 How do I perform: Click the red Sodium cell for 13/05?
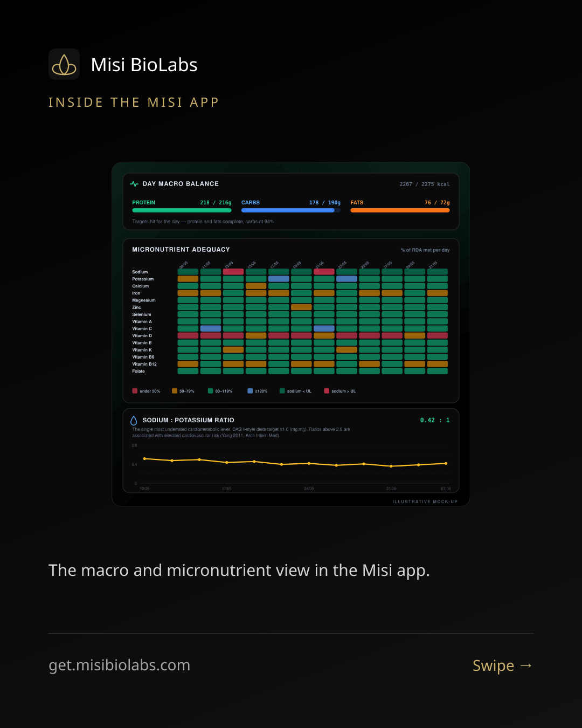[x=233, y=272]
